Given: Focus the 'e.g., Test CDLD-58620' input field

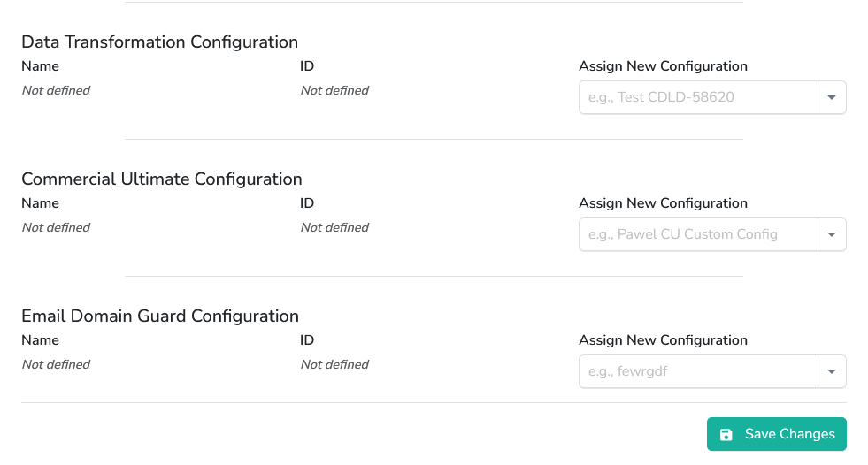Looking at the screenshot, I should pos(697,97).
